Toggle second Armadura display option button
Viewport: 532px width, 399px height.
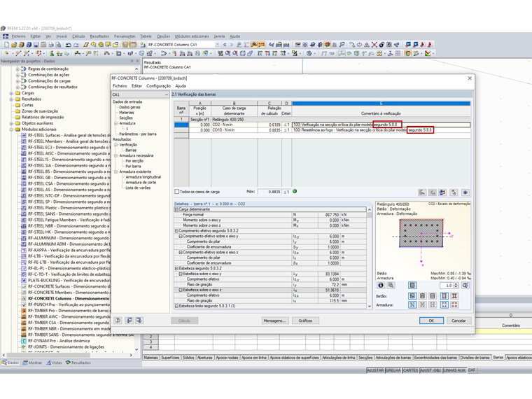coord(422,304)
